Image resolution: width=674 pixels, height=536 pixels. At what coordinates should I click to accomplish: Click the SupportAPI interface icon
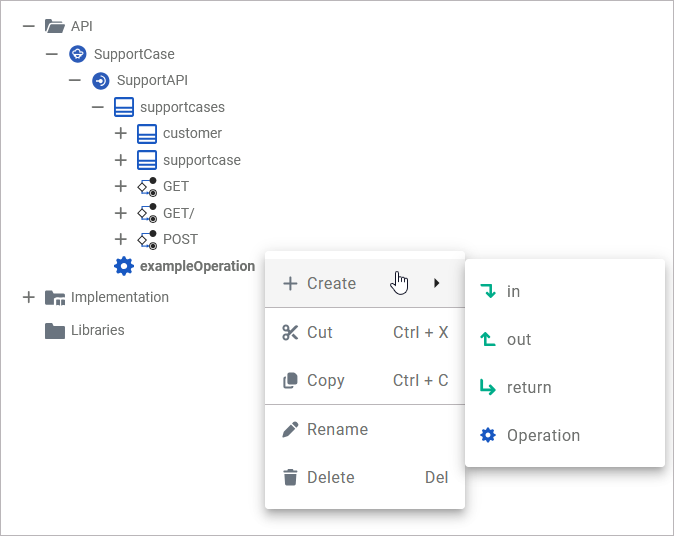101,80
